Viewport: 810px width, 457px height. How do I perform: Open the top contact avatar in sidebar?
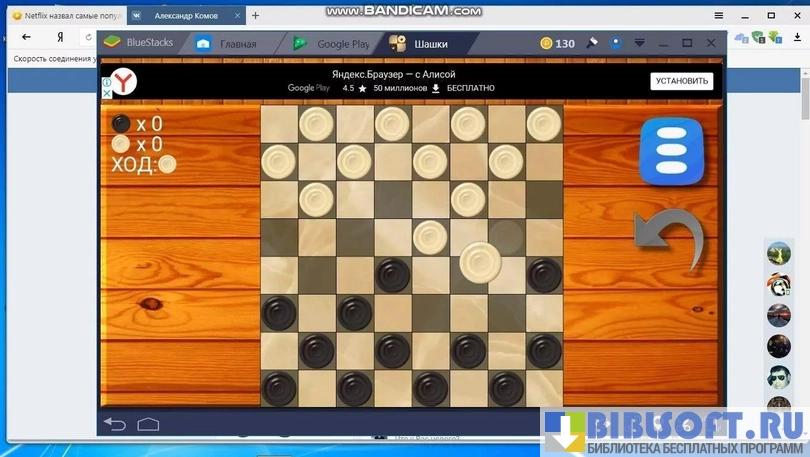(x=779, y=253)
